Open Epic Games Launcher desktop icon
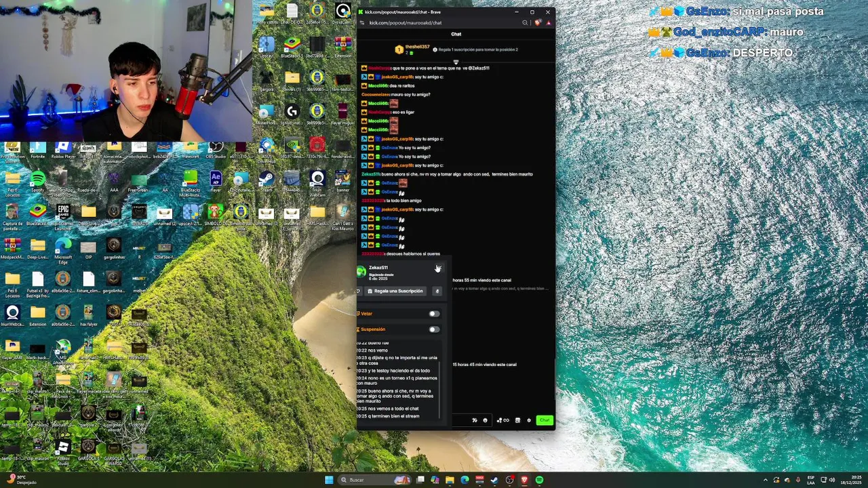The height and width of the screenshot is (488, 868). click(63, 217)
